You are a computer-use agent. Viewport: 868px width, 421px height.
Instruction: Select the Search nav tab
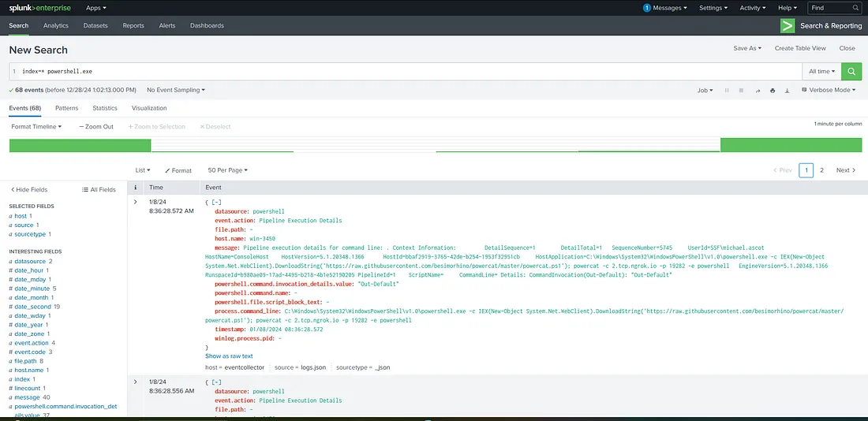pyautogui.click(x=19, y=25)
